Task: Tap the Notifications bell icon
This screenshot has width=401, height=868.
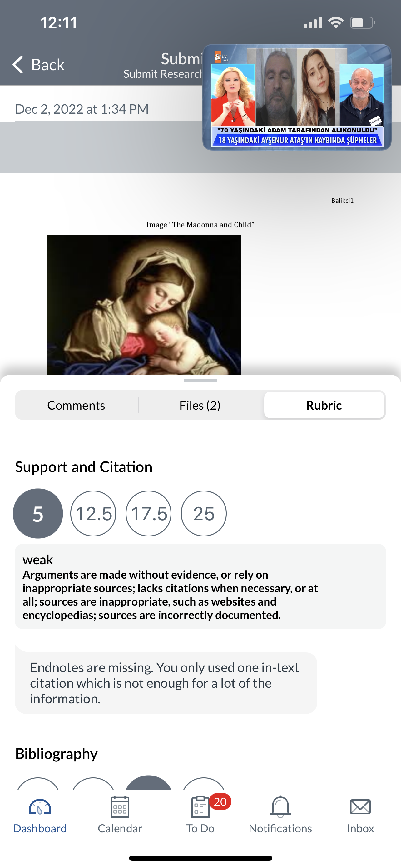Action: [x=280, y=807]
